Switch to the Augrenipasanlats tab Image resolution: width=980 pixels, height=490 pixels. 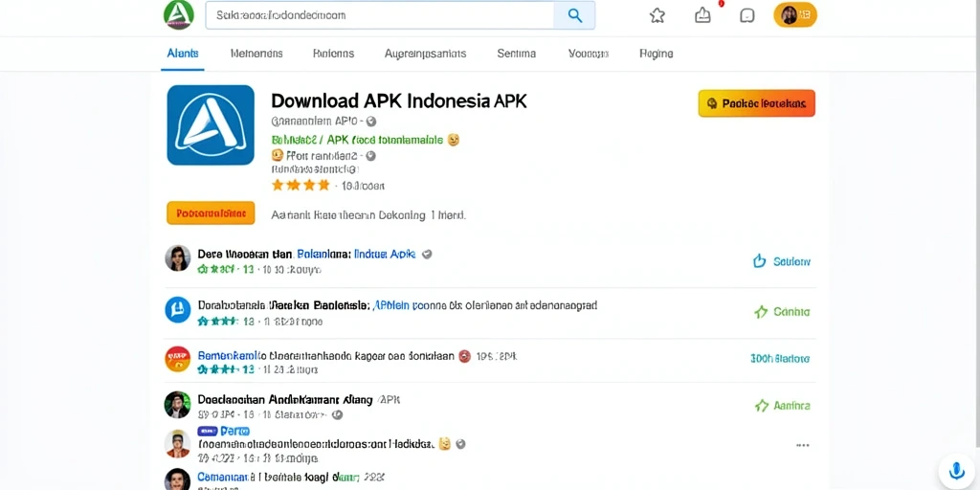tap(425, 54)
